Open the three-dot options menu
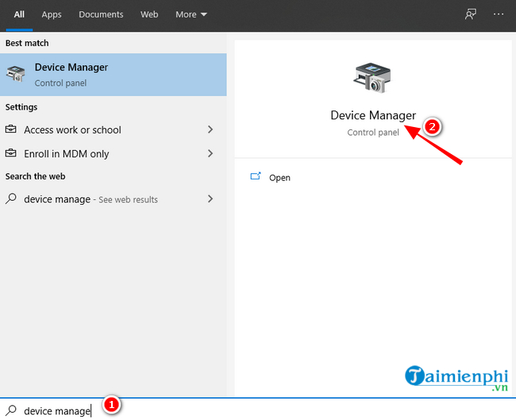The width and height of the screenshot is (516, 420). (x=499, y=14)
